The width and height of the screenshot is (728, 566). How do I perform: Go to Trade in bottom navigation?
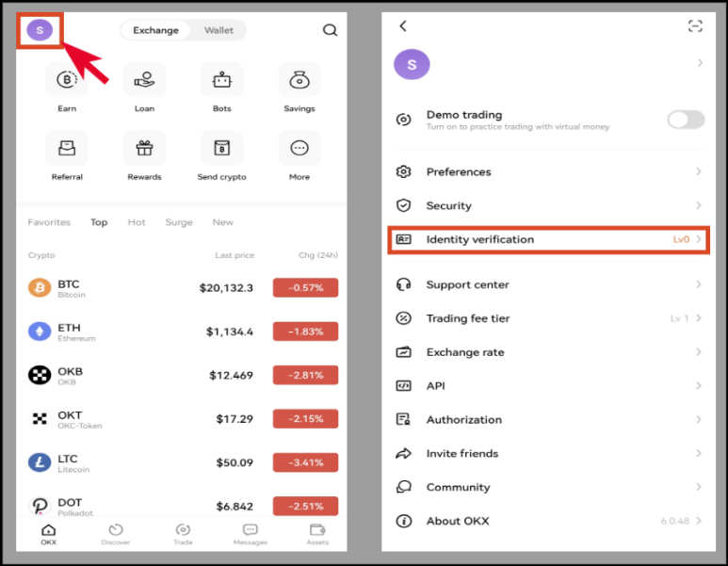coord(183,534)
